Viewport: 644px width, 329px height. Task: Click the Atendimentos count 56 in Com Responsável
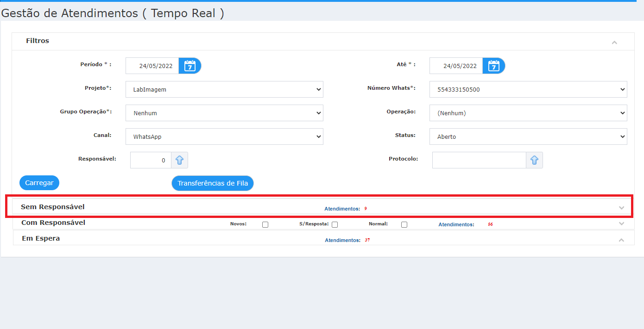pos(490,224)
